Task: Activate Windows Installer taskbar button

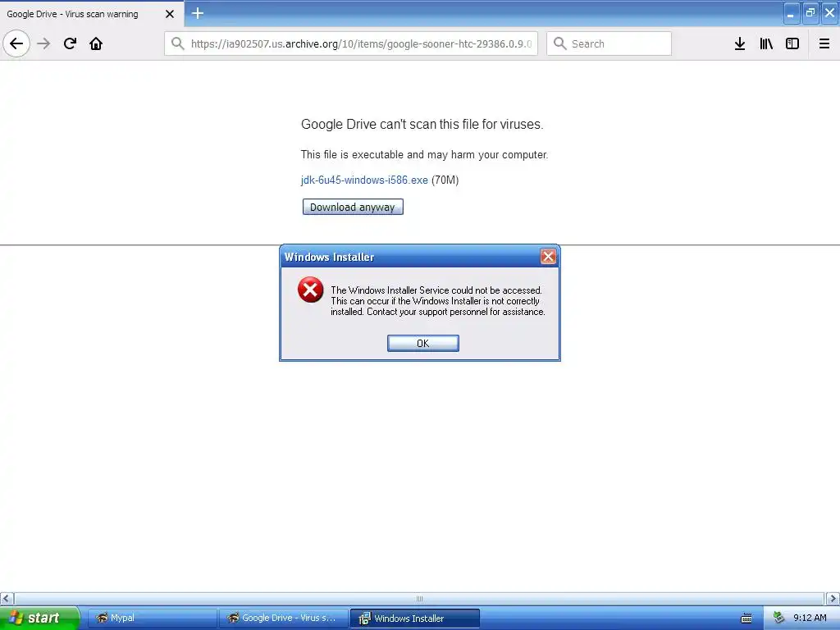Action: [x=414, y=619]
